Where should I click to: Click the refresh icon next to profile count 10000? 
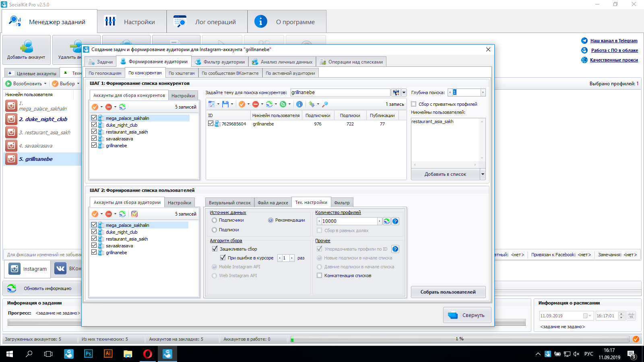tap(387, 221)
